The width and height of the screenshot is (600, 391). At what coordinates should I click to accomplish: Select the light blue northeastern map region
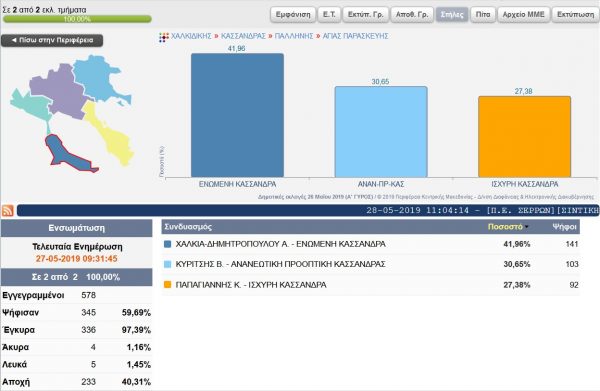[99, 78]
